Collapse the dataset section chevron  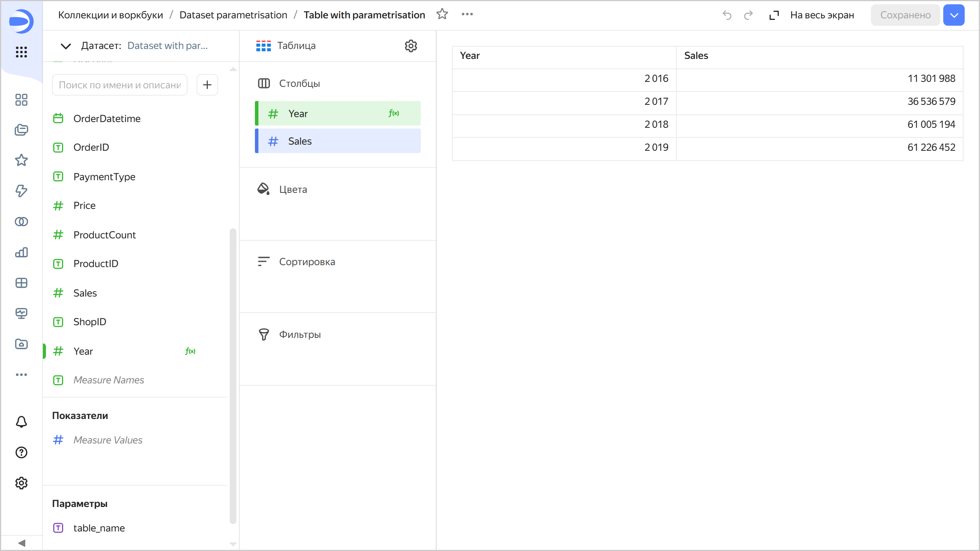pos(66,46)
